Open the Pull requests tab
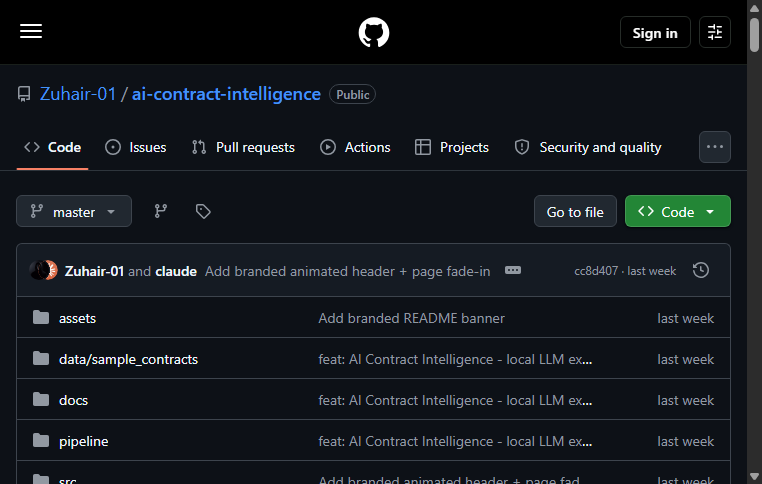Viewport: 762px width, 484px height. coord(243,147)
